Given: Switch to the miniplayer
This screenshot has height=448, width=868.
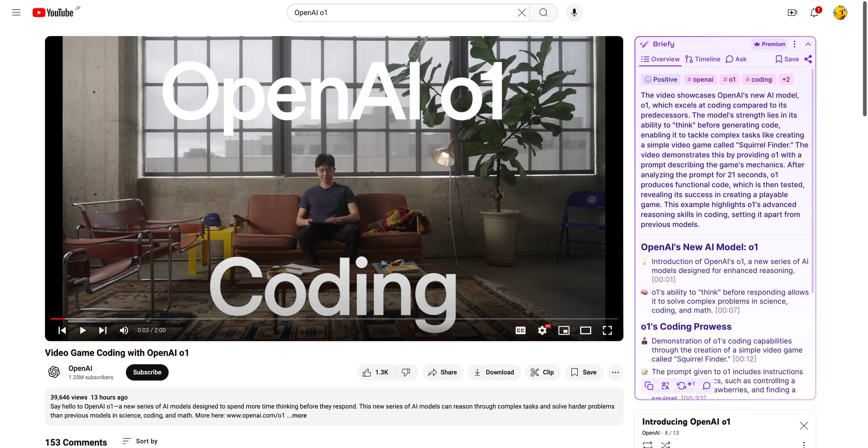Looking at the screenshot, I should pyautogui.click(x=564, y=330).
